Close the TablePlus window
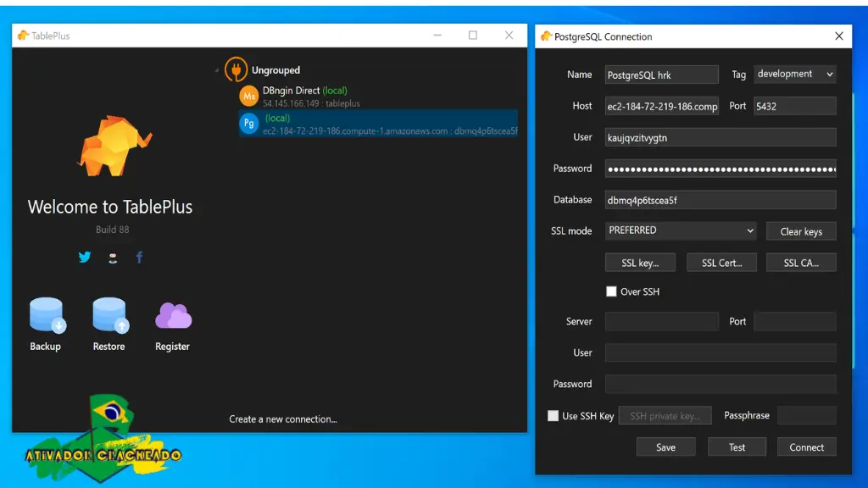The height and width of the screenshot is (488, 868). 509,36
